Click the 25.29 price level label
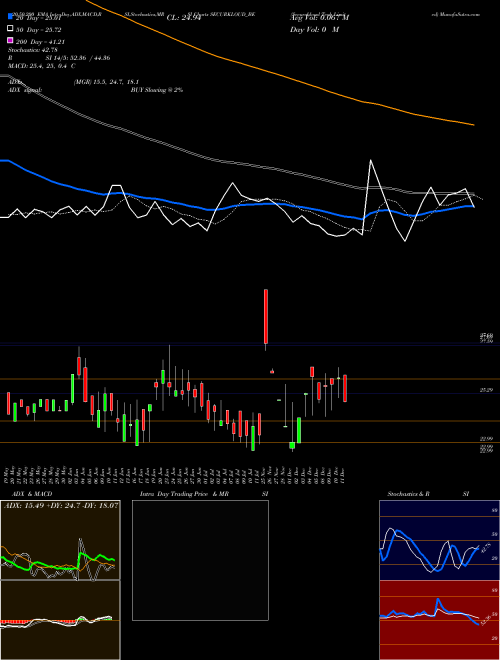 pyautogui.click(x=487, y=390)
